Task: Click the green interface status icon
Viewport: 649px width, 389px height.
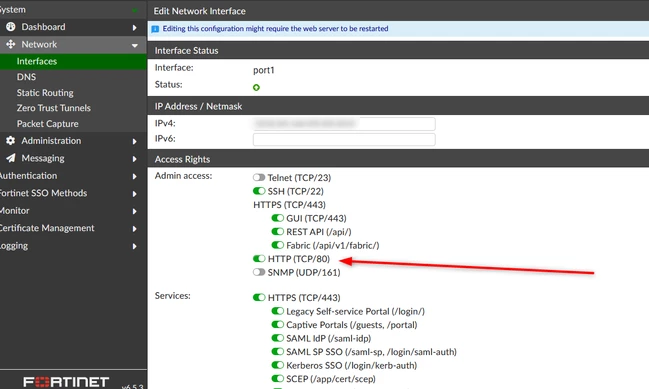Action: pyautogui.click(x=256, y=87)
